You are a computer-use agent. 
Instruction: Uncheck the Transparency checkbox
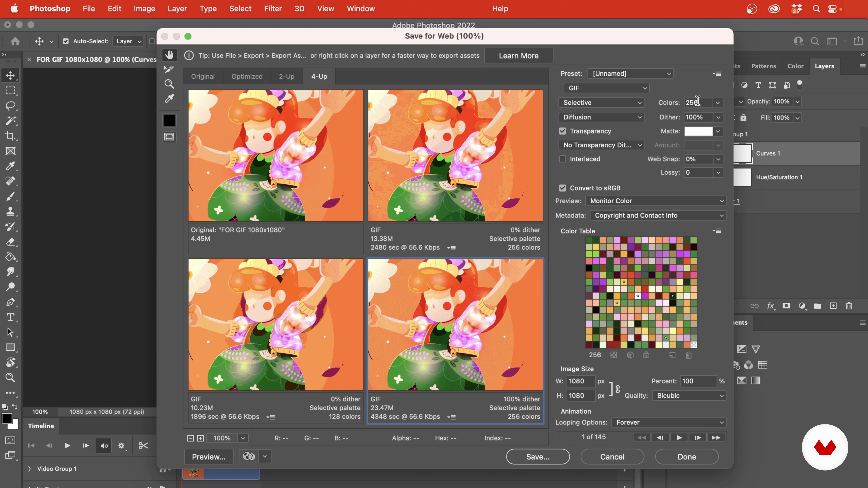point(562,131)
